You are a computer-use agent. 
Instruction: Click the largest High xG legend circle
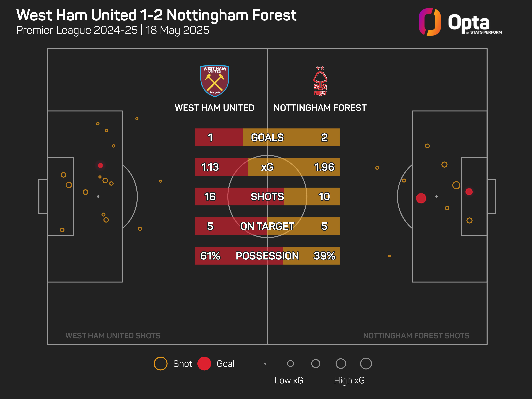click(366, 363)
